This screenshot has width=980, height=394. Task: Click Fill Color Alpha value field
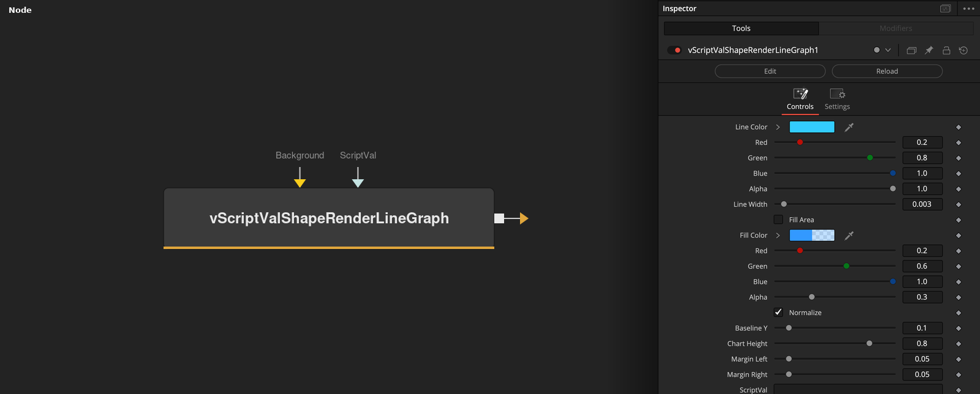tap(922, 297)
